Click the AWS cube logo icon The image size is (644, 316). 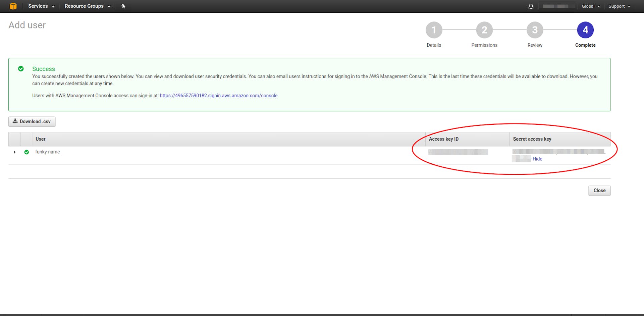(x=13, y=6)
